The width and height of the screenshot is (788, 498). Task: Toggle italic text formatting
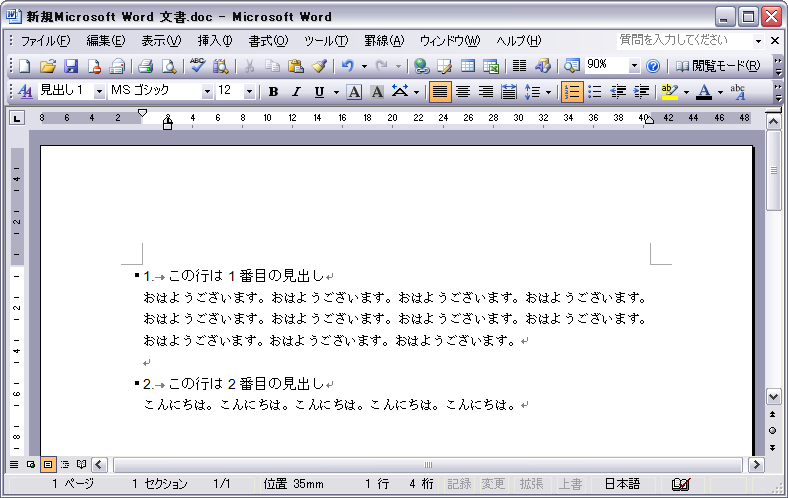pos(296,92)
